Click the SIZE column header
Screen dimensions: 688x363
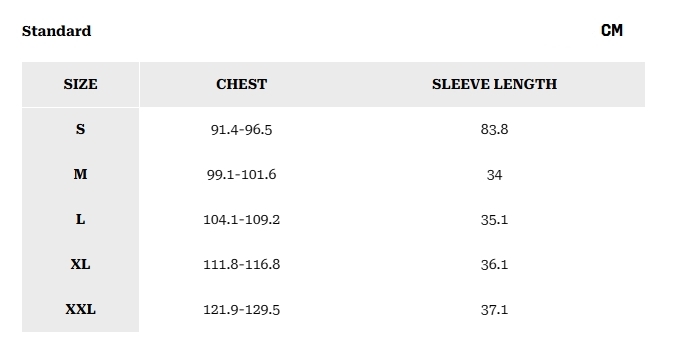[x=80, y=84]
